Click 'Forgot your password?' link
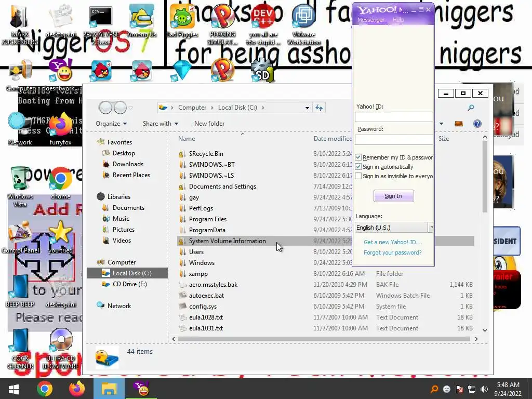The width and height of the screenshot is (532, 399). [x=393, y=252]
